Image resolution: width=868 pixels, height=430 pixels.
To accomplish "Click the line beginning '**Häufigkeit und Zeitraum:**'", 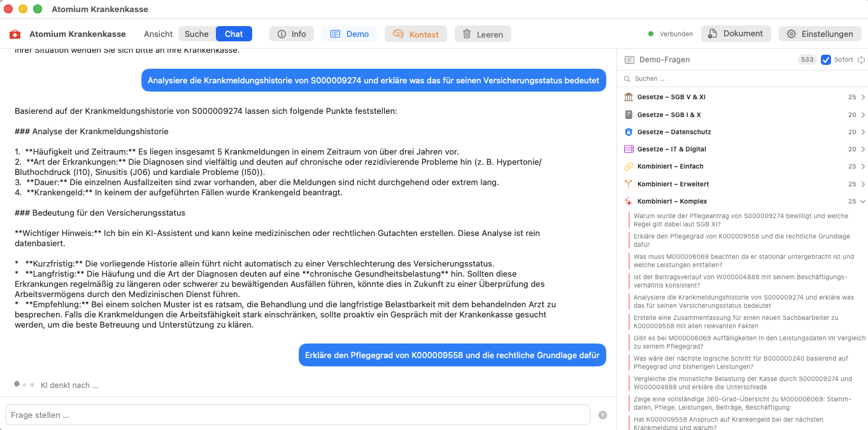I will point(237,152).
